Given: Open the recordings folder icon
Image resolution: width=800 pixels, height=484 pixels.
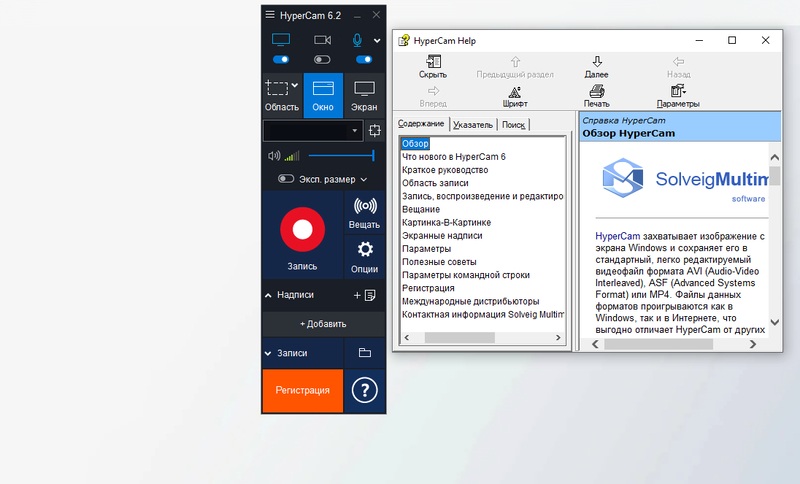Looking at the screenshot, I should click(x=365, y=353).
